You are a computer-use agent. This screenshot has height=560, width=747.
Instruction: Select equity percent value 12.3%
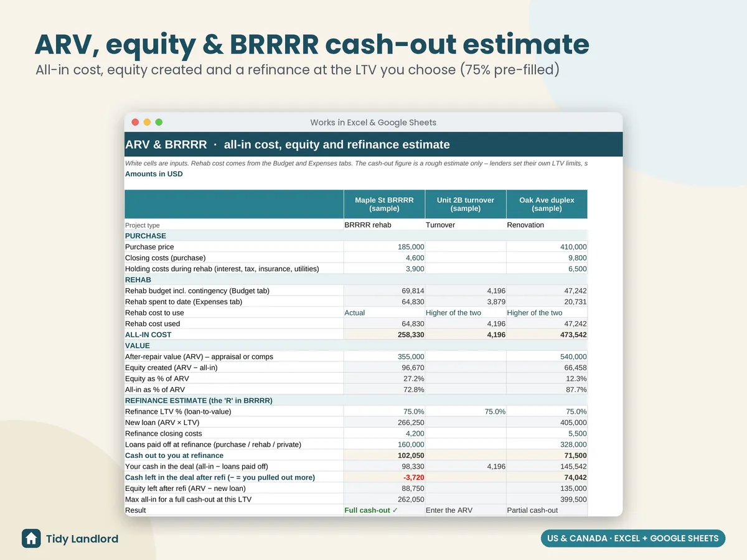[x=547, y=378]
